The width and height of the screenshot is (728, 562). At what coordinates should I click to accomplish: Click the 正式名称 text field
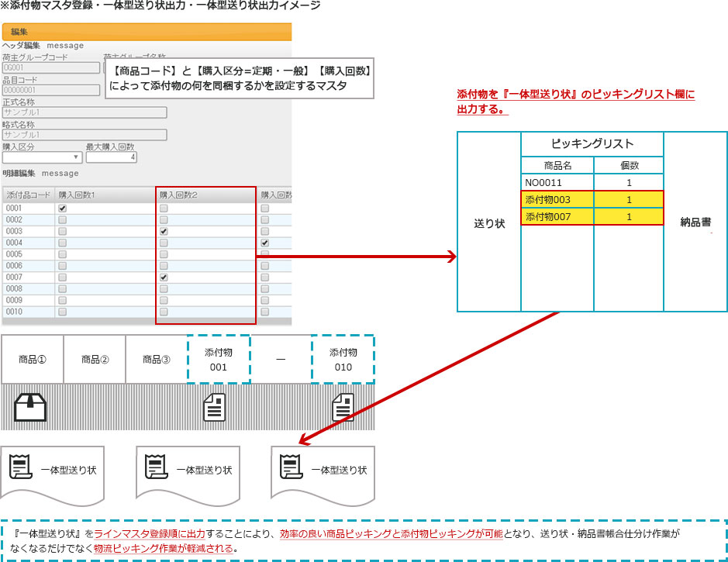85,112
